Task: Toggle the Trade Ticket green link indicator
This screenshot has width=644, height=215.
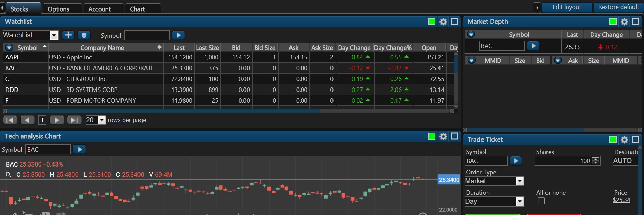Action: (x=613, y=140)
